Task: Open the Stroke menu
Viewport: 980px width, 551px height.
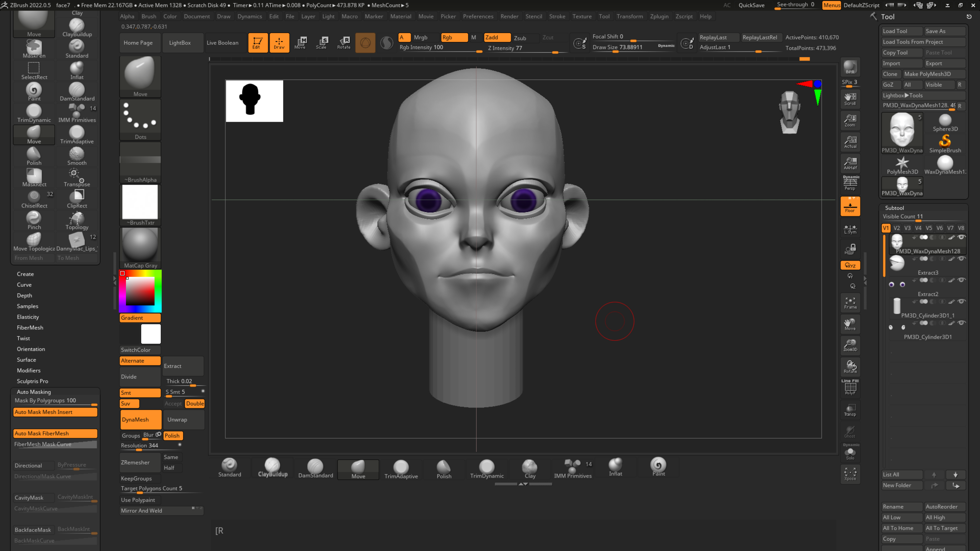Action: pyautogui.click(x=557, y=16)
